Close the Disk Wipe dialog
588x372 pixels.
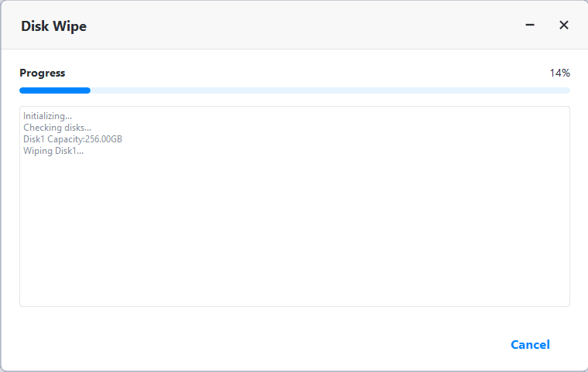[564, 26]
